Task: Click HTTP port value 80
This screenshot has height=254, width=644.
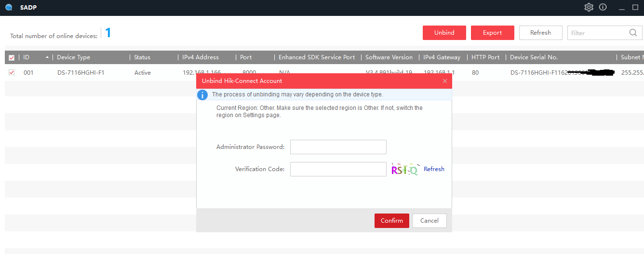Action: (475, 73)
